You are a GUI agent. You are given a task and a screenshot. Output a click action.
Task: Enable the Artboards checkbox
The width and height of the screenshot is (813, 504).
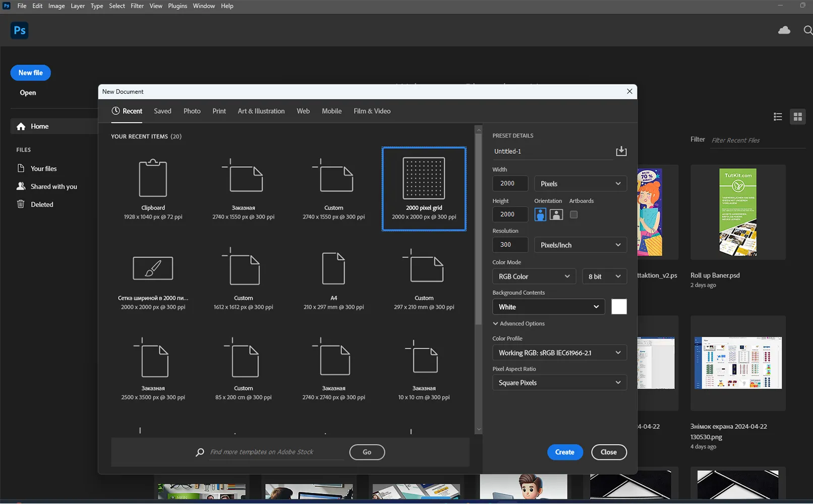pos(573,214)
